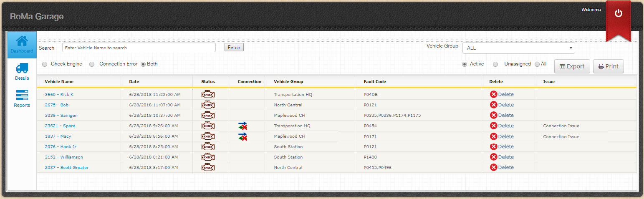The width and height of the screenshot is (644, 199).
Task: Click fault codes P0335,P0336,P1174,P1175
Action: click(392, 115)
